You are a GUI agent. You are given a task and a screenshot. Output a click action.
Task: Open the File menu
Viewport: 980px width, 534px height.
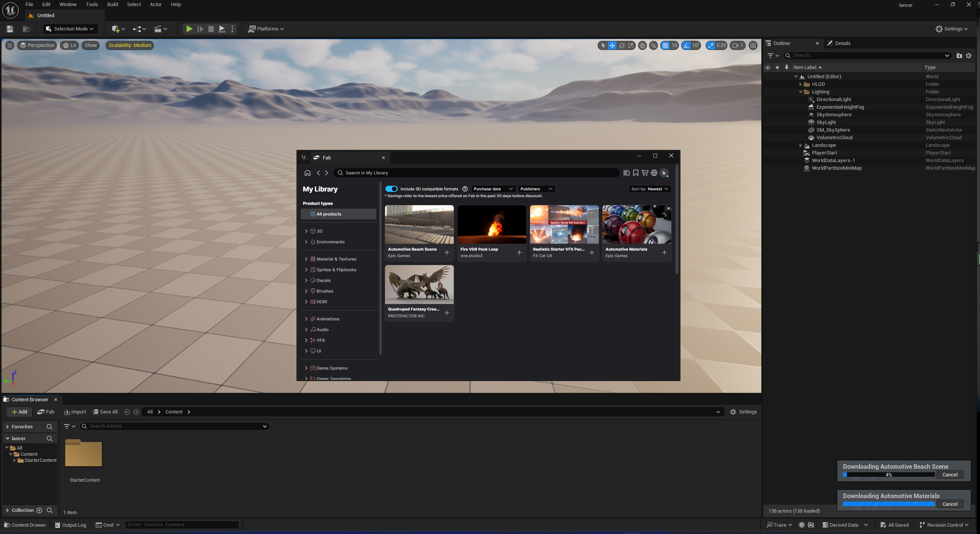[x=29, y=5]
